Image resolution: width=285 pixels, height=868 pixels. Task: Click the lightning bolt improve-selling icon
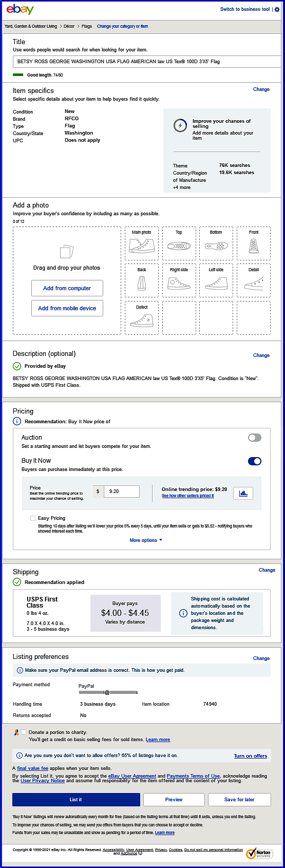180,125
